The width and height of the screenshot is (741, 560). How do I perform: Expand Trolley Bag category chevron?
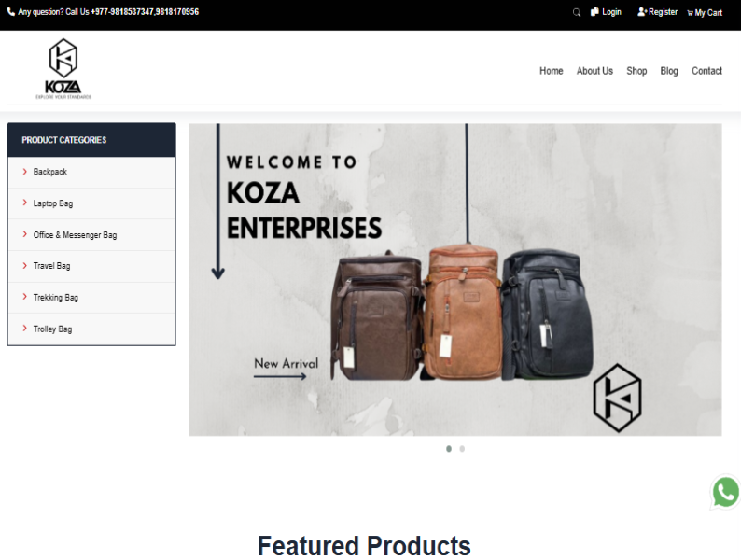point(25,329)
